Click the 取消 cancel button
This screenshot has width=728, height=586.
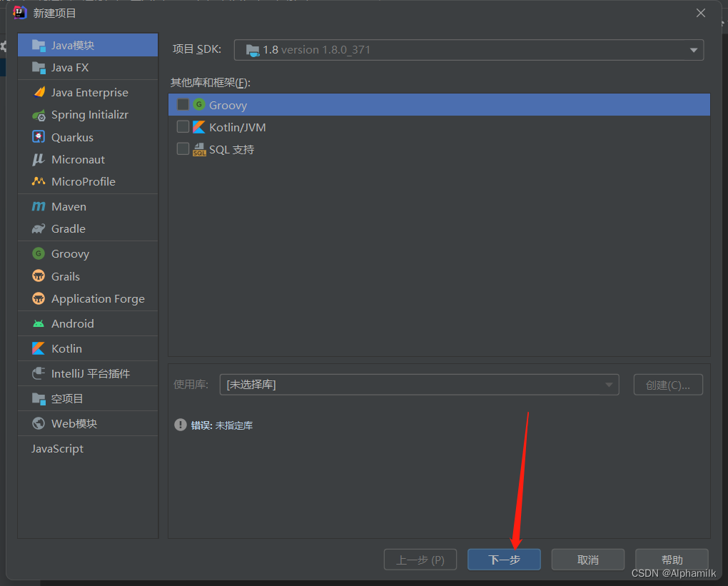pos(588,560)
